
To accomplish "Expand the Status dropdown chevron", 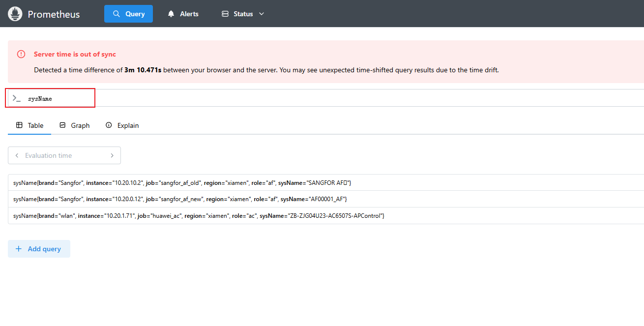I will tap(262, 14).
